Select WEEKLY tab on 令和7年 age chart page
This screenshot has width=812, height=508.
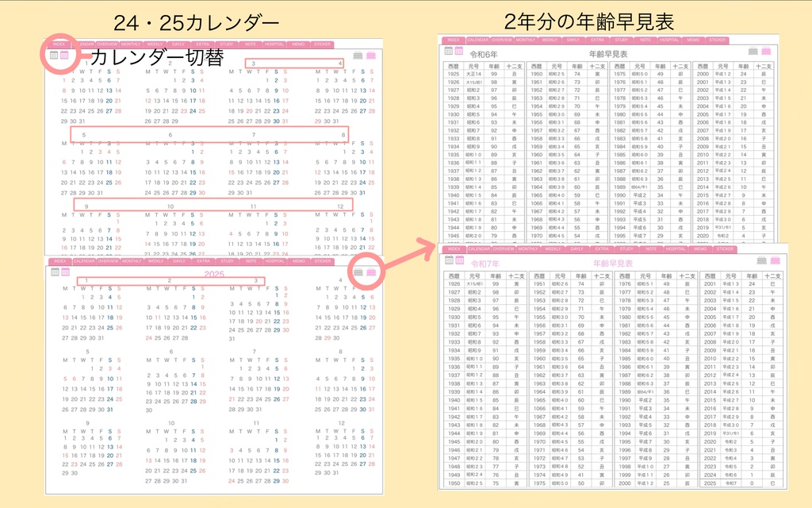coord(553,249)
